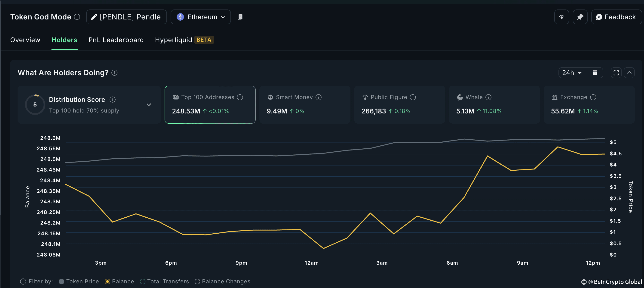This screenshot has height=288, width=644.
Task: Click the Public Figure info icon
Action: pyautogui.click(x=413, y=97)
